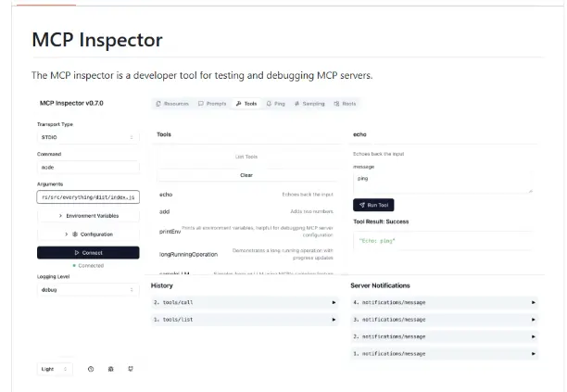The image size is (567, 392).
Task: Expand notification 4 arrow
Action: (534, 303)
